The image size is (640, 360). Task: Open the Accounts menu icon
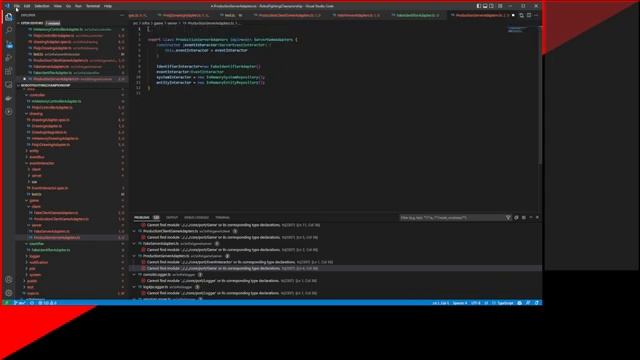pyautogui.click(x=9, y=280)
